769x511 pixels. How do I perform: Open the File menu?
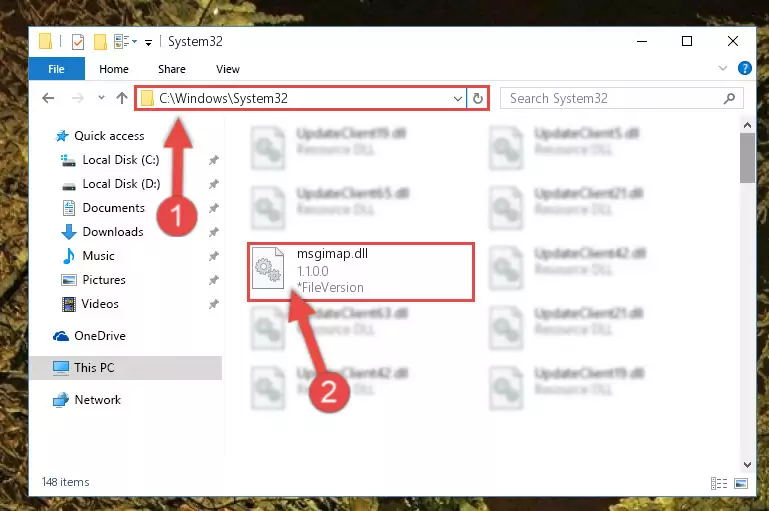(56, 69)
